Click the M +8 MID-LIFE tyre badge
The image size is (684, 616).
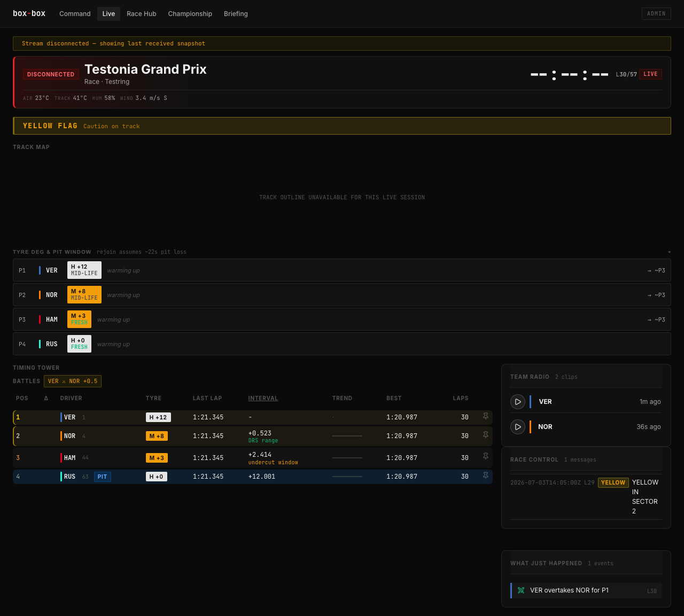click(x=84, y=295)
